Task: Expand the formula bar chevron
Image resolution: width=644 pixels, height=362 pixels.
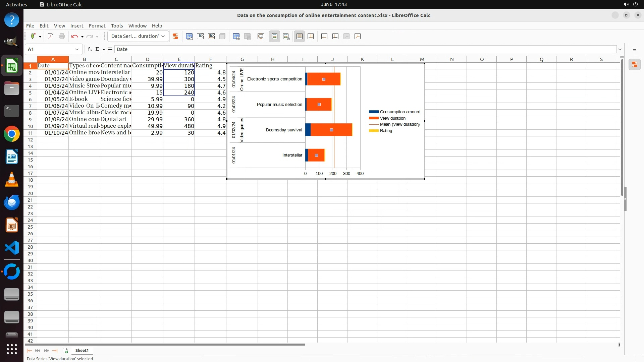Action: (x=620, y=49)
